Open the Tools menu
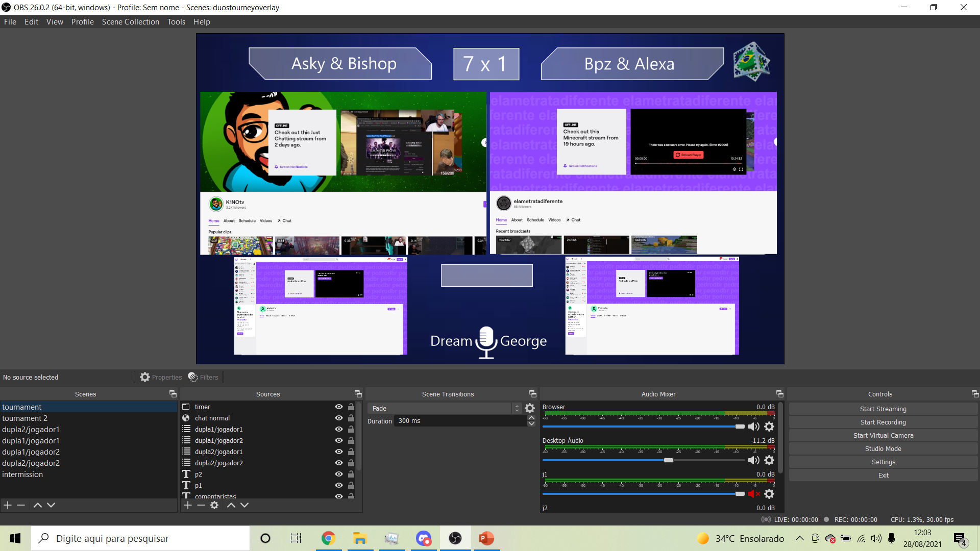The image size is (980, 551). [176, 22]
